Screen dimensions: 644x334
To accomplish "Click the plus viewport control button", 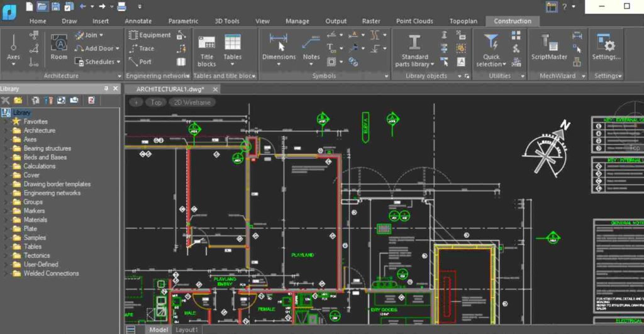I will (x=136, y=103).
